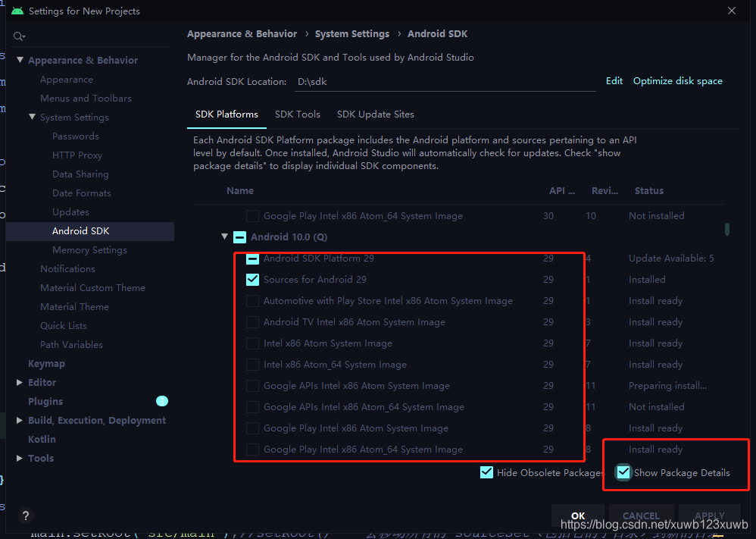Open Material Custom Theme settings
756x539 pixels.
point(92,287)
